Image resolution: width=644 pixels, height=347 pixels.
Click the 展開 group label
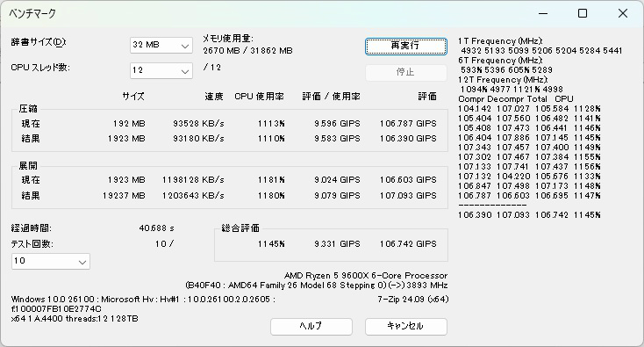click(x=28, y=166)
